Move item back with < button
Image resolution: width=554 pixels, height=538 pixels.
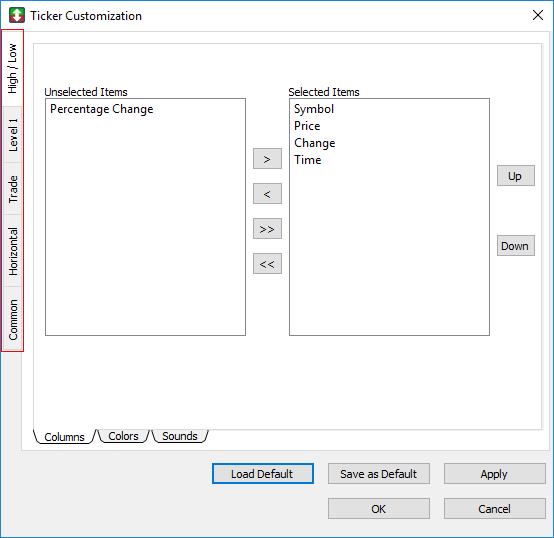coord(267,194)
